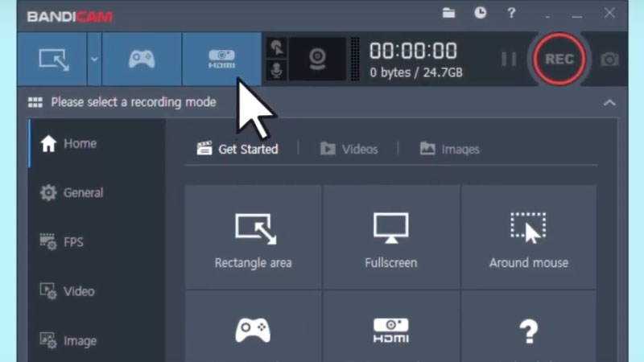Image resolution: width=644 pixels, height=362 pixels.
Task: Open Image settings
Action: tap(97, 340)
